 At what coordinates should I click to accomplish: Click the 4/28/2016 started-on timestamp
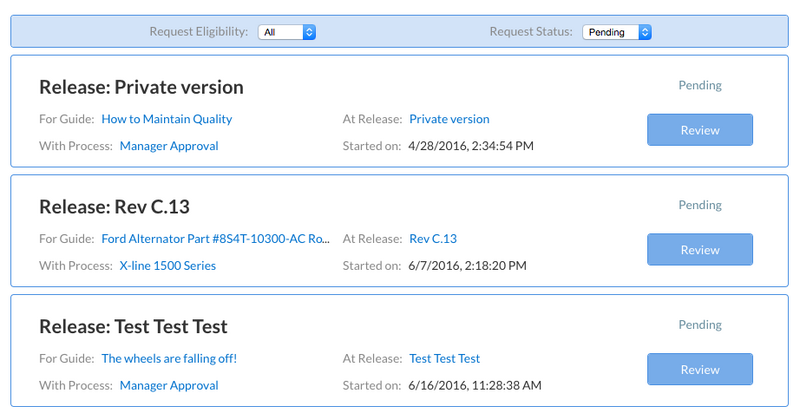[x=471, y=146]
